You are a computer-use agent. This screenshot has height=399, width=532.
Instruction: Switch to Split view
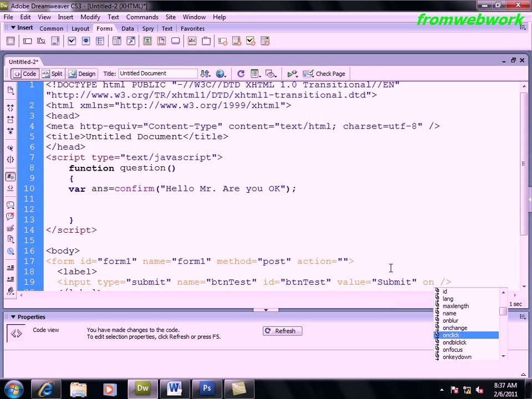point(52,74)
